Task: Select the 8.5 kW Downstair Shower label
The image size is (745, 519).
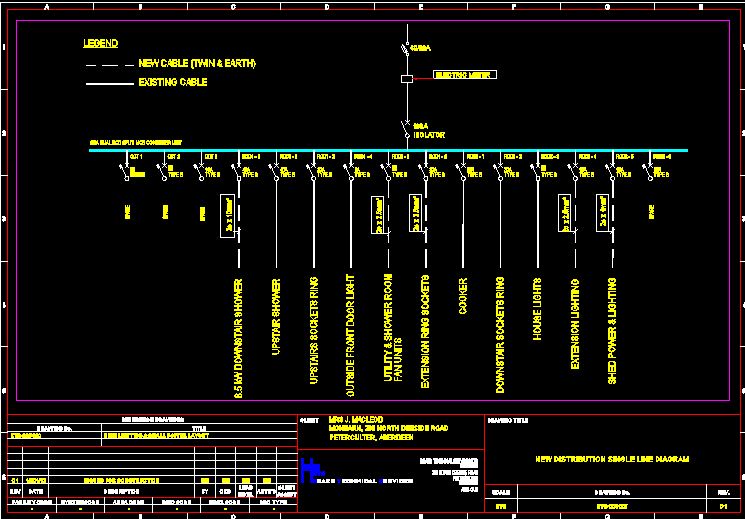Action: pyautogui.click(x=239, y=339)
